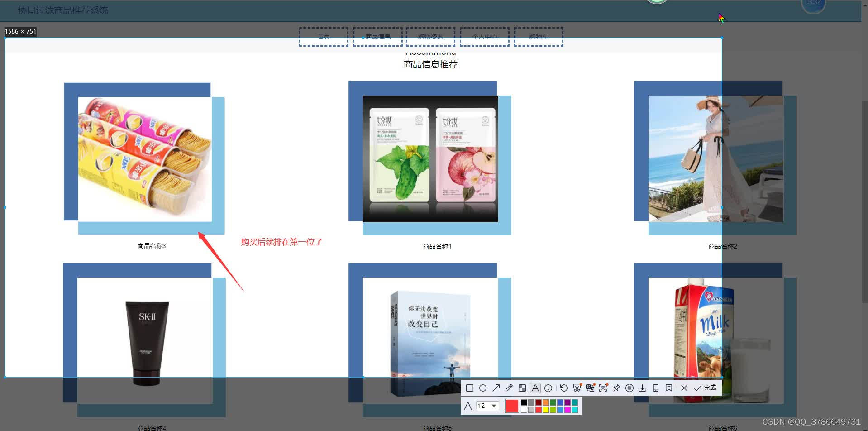Pick the purple color swatch
868x431 pixels.
click(x=568, y=402)
